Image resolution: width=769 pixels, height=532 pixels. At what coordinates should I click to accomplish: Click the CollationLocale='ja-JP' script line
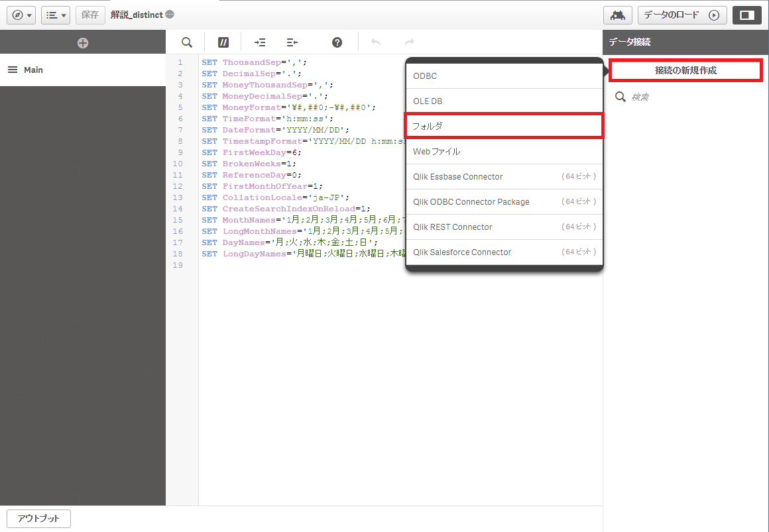pyautogui.click(x=275, y=197)
